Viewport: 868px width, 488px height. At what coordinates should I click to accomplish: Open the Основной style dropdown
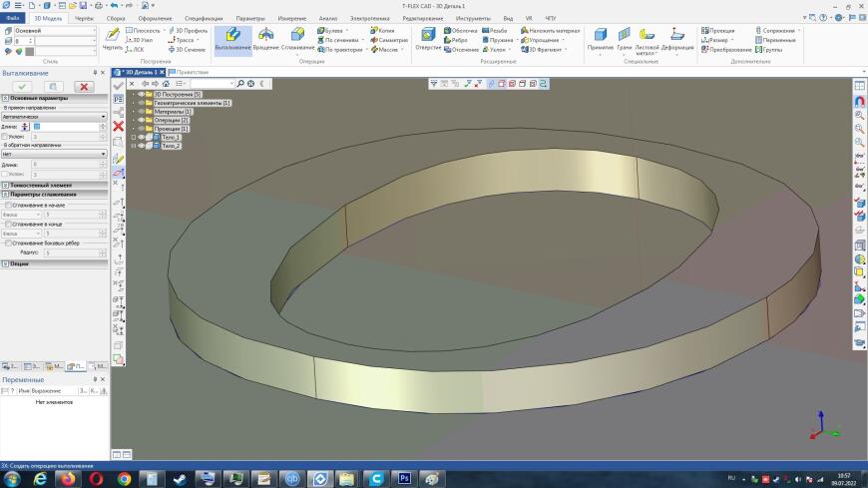(x=54, y=31)
